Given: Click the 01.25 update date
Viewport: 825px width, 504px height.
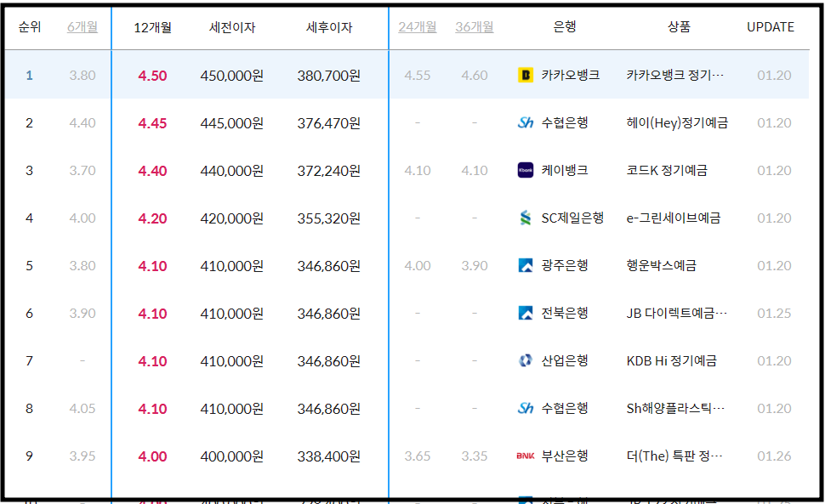Looking at the screenshot, I should tap(774, 314).
